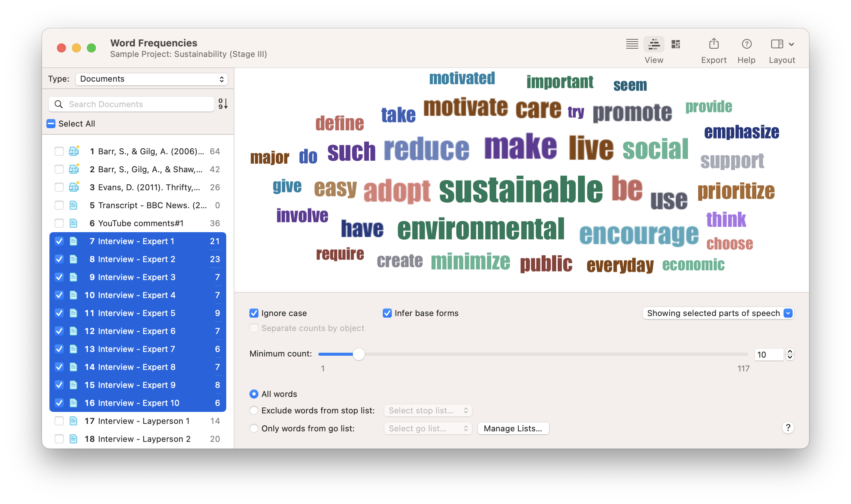Open the Type Documents dropdown
851x504 pixels.
[x=151, y=79]
